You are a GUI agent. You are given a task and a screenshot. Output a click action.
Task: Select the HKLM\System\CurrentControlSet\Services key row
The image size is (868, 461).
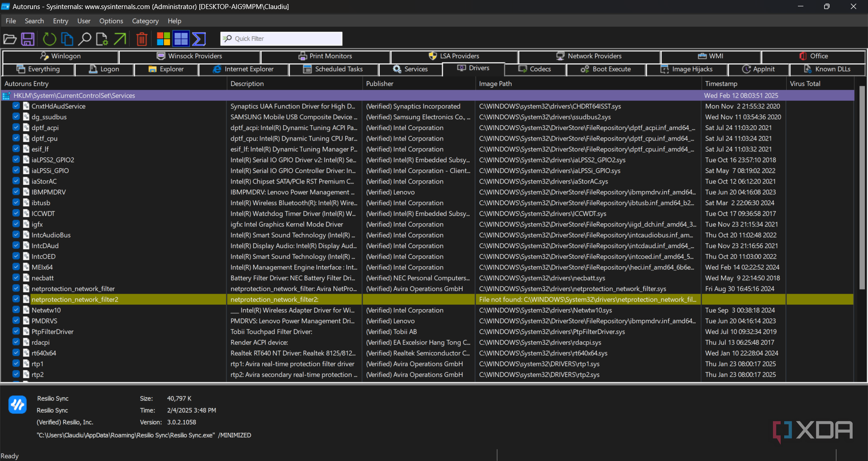point(427,95)
